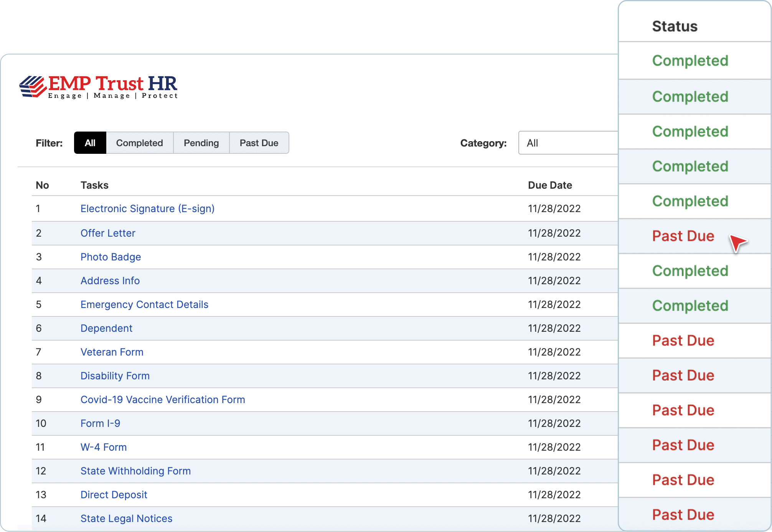Image resolution: width=772 pixels, height=532 pixels.
Task: Click the EMP Trust HR logo
Action: click(x=99, y=87)
